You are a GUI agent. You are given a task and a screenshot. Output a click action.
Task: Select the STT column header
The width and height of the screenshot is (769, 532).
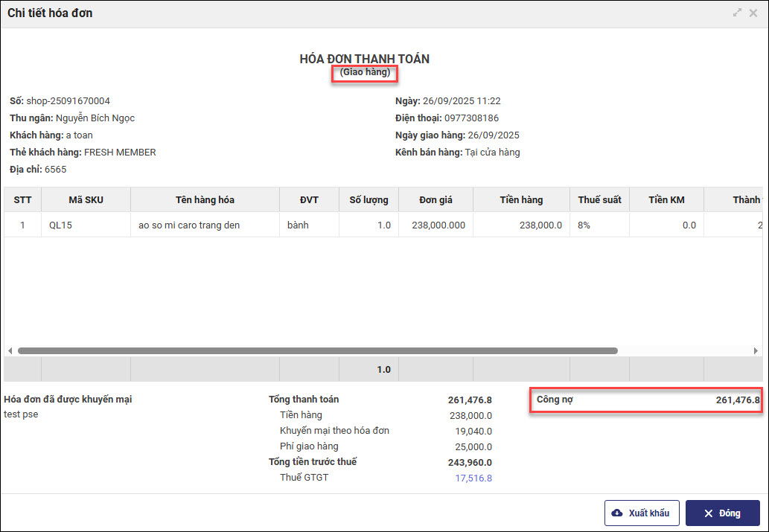pyautogui.click(x=22, y=199)
